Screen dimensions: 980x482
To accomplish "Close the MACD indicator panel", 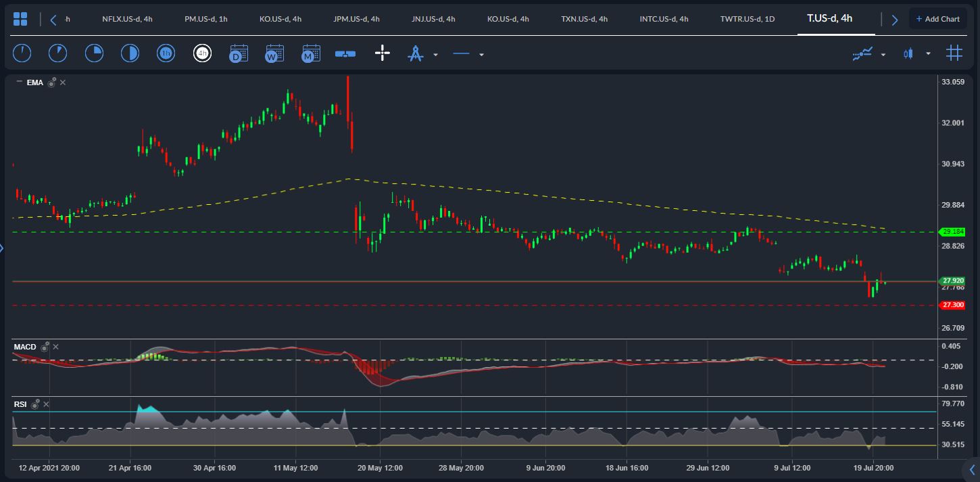I will tap(56, 347).
